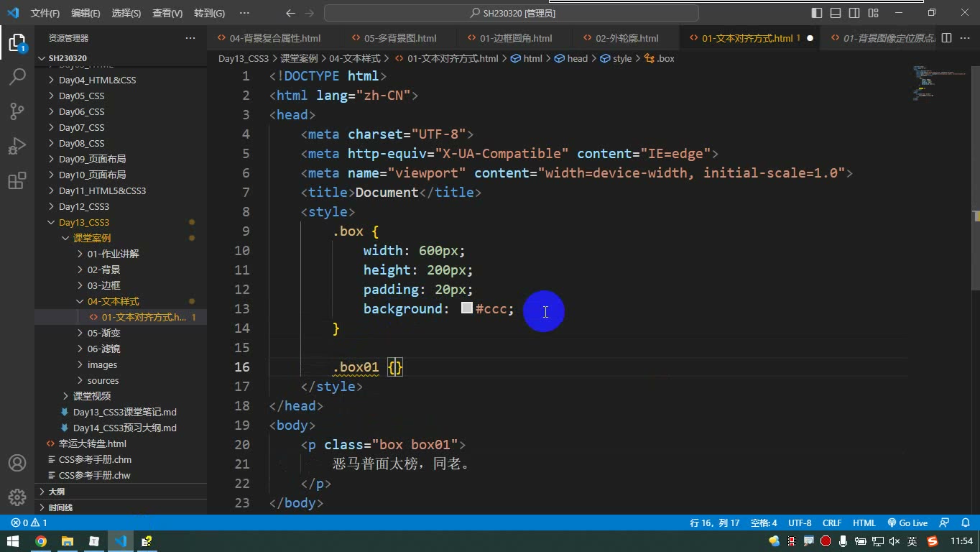Click the SH230320 command center search box
The width and height of the screenshot is (980, 552).
(x=512, y=13)
